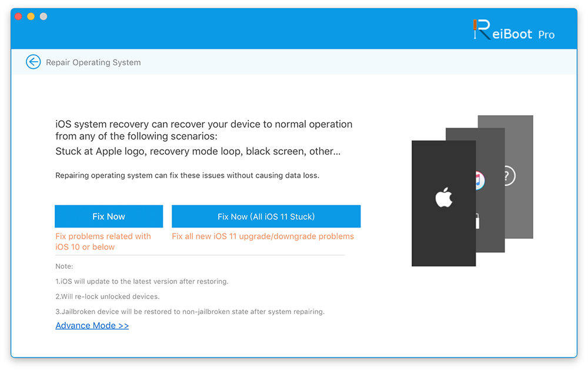Click the Apple logo phone illustration
The height and width of the screenshot is (371, 588).
443,203
